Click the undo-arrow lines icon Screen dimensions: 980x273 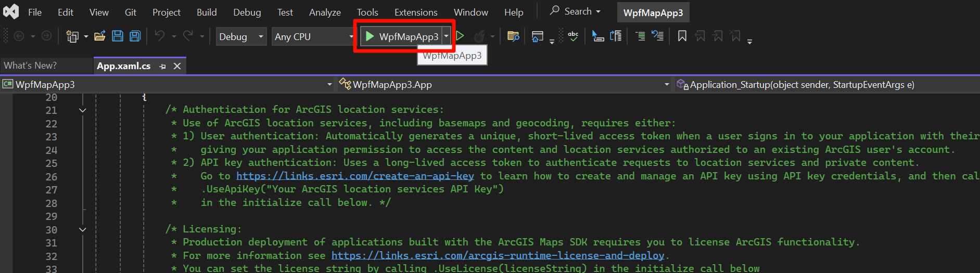click(x=657, y=36)
